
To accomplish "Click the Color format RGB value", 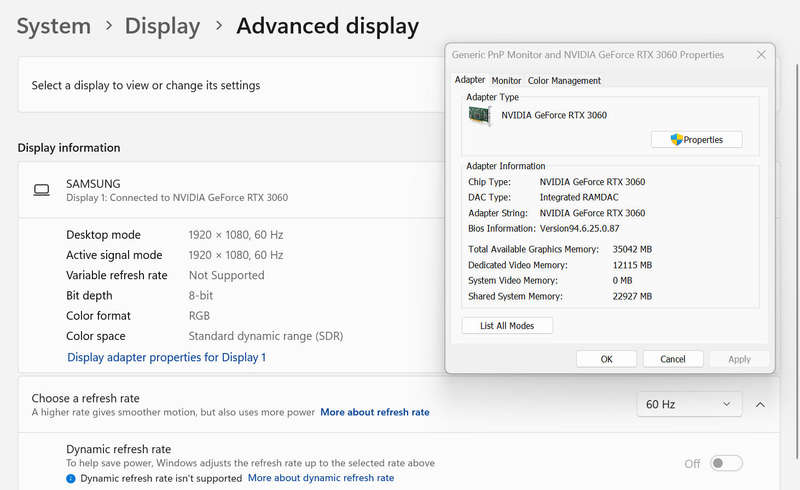I will coord(199,316).
